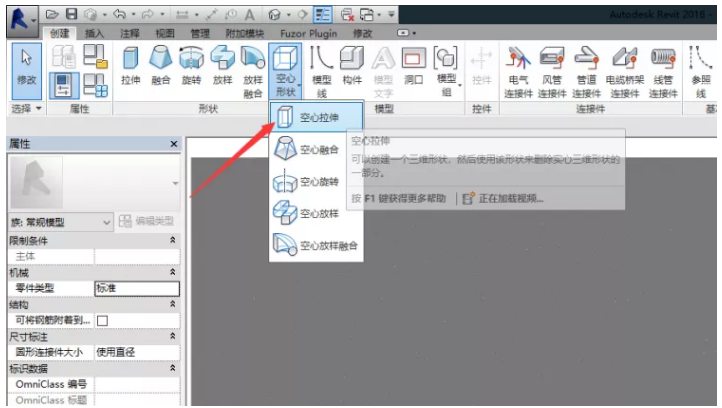The height and width of the screenshot is (408, 722).
Task: Choose 空心融合 (Void Blend) from menu
Action: [316, 149]
